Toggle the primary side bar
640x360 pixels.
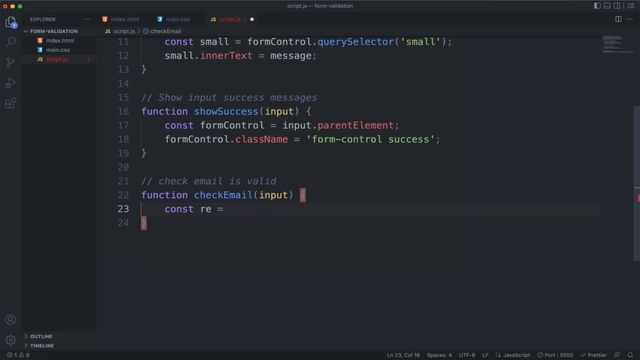pyautogui.click(x=597, y=6)
